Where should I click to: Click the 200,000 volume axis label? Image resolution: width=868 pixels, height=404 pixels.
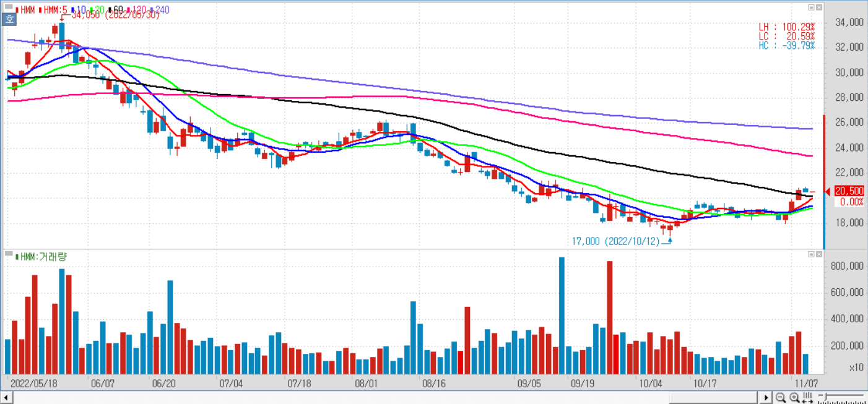pos(846,346)
